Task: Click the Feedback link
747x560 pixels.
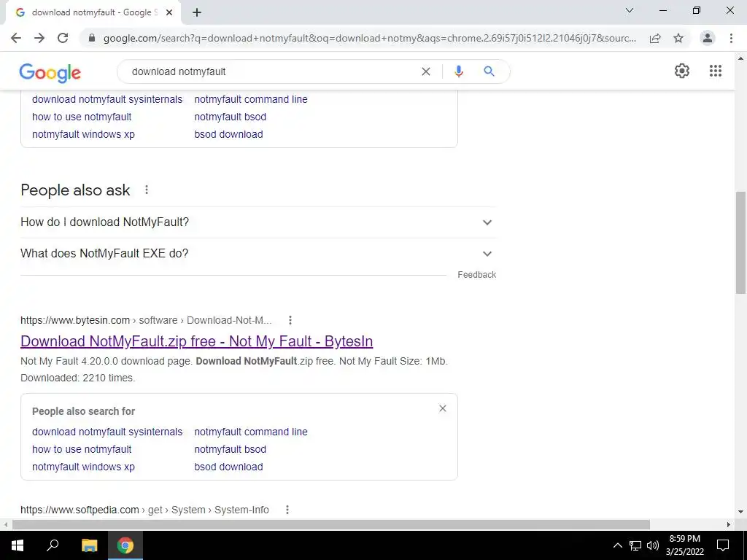Action: tap(477, 275)
